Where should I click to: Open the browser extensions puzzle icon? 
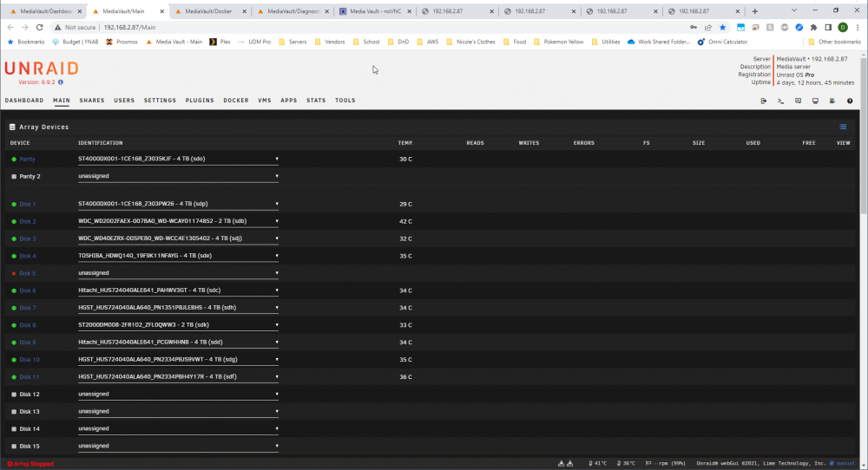click(813, 27)
